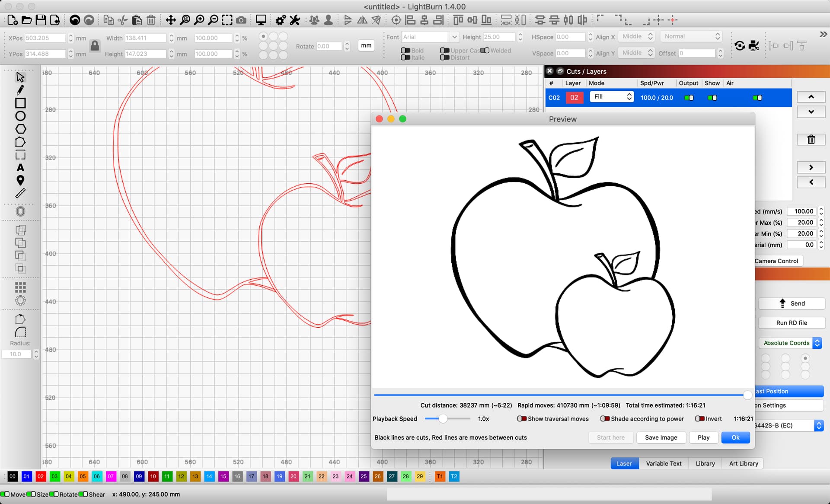Toggle the Invert preview option

coord(709,419)
